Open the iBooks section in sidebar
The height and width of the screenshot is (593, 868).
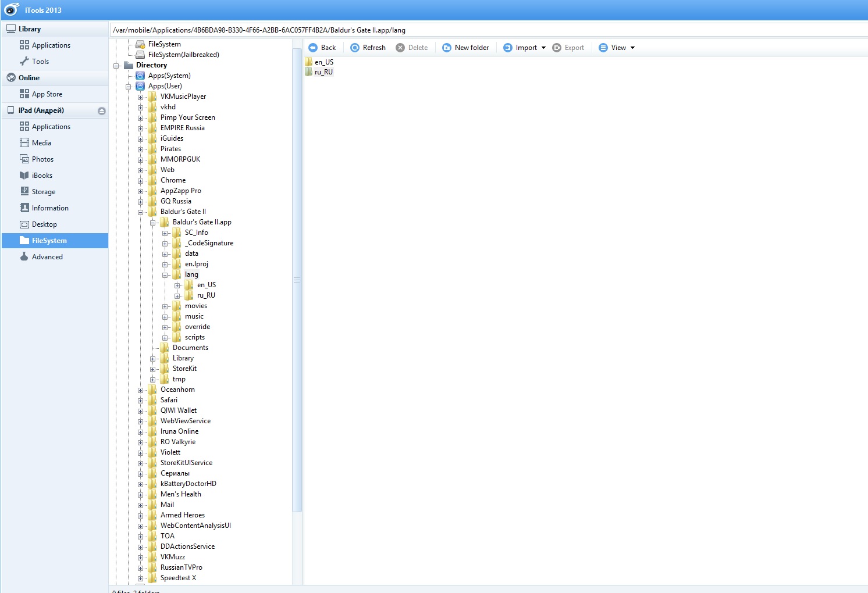point(42,176)
